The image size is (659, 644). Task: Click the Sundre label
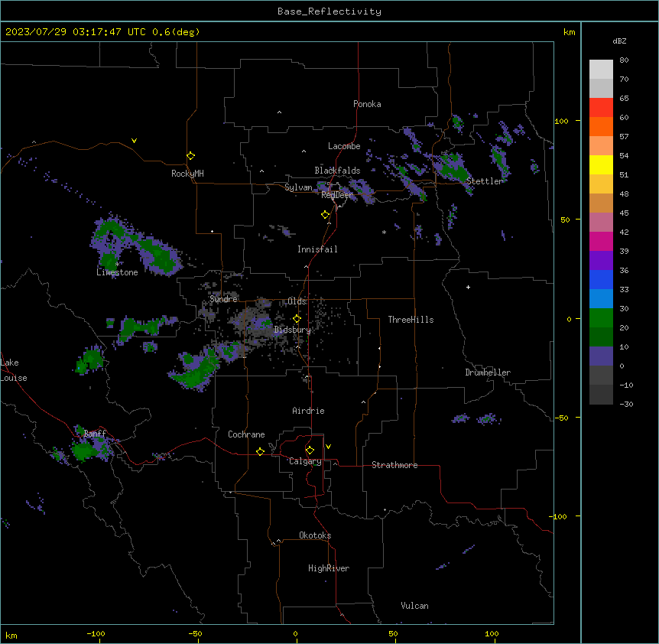(223, 299)
